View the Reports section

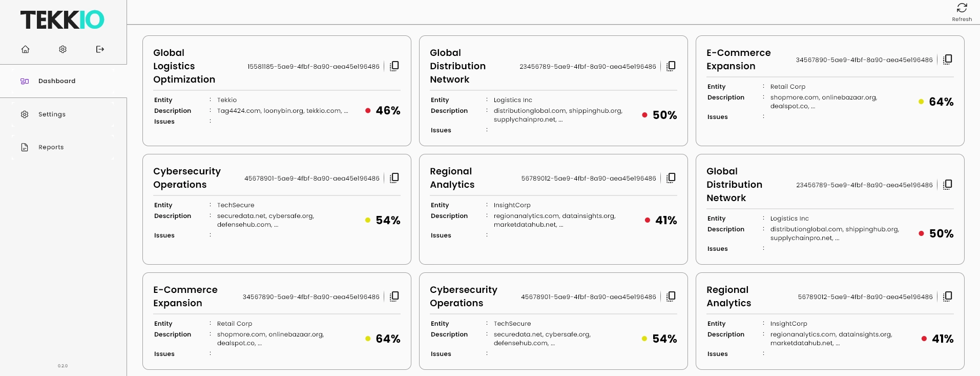click(x=51, y=147)
